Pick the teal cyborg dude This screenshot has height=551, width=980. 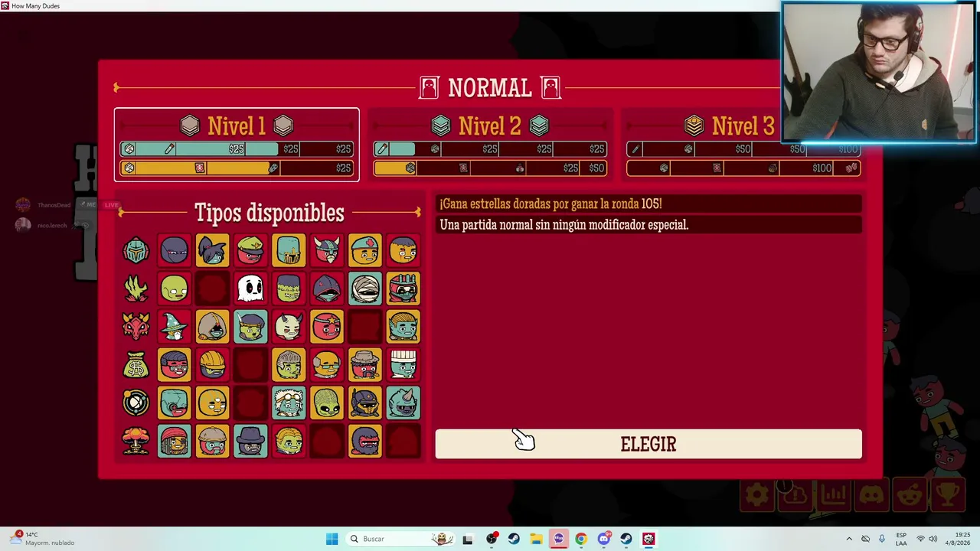pos(175,403)
